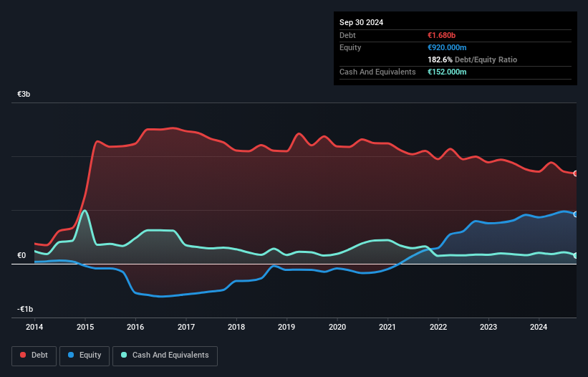Click the €152.000m cash value in tooltip
The height and width of the screenshot is (377, 588).
tap(447, 72)
